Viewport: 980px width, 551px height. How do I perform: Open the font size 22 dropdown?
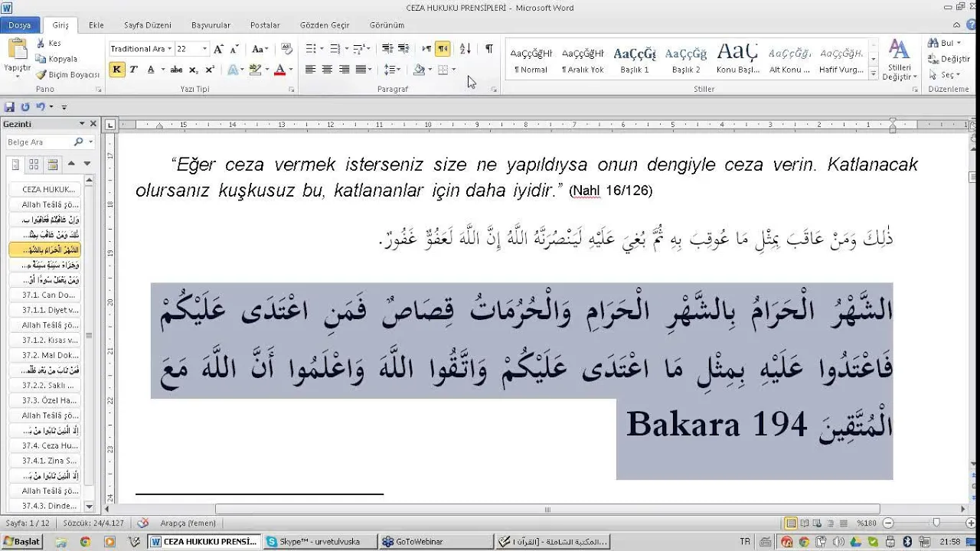(x=204, y=49)
